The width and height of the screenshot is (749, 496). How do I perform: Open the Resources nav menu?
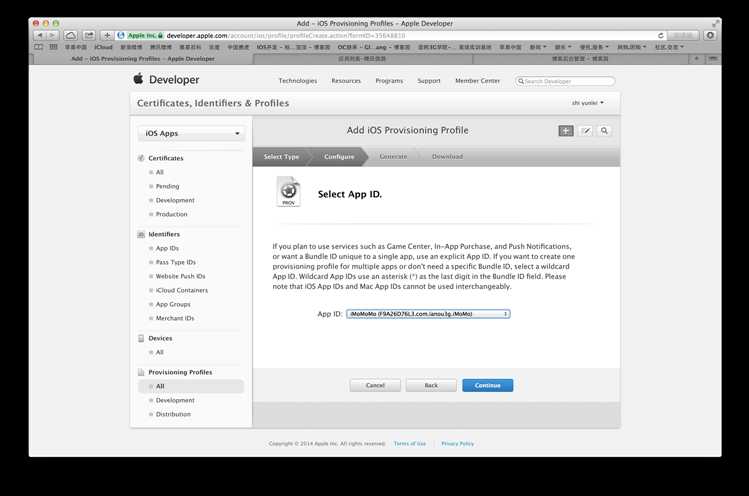346,81
